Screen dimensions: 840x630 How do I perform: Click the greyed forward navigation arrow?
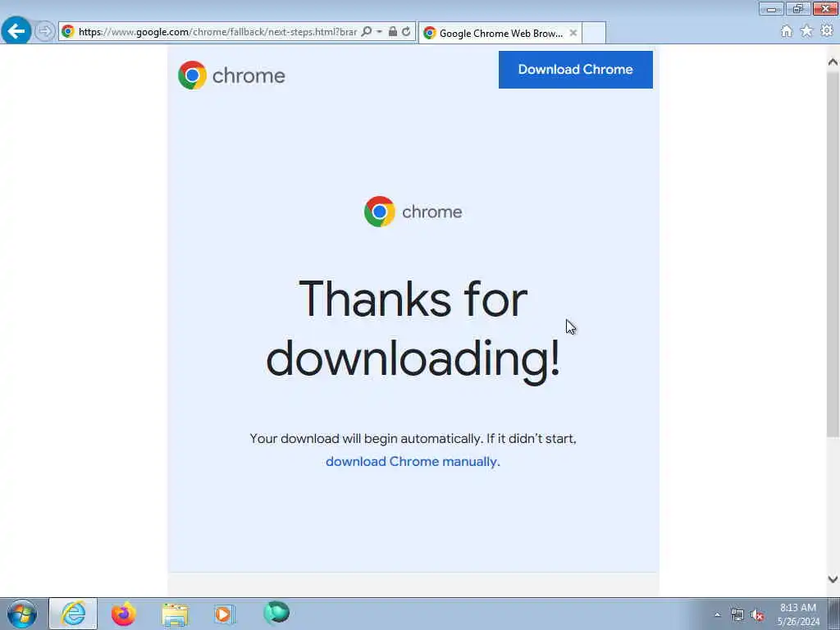coord(45,31)
